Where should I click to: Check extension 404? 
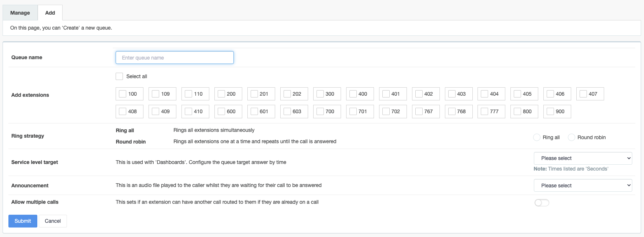pos(484,94)
